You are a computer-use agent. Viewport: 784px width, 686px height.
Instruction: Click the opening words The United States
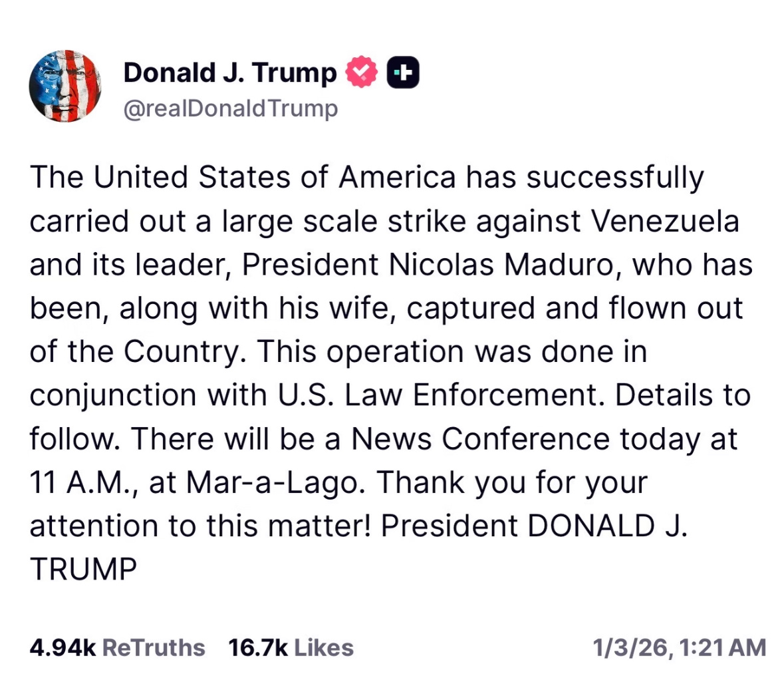134,178
